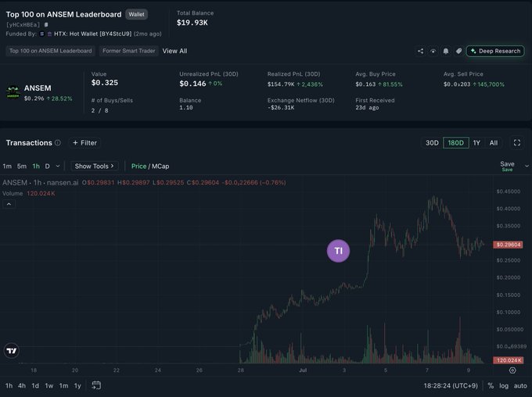532x397 pixels.
Task: Click the 18:28:24 (UTC+9) timezone
Action: click(451, 385)
